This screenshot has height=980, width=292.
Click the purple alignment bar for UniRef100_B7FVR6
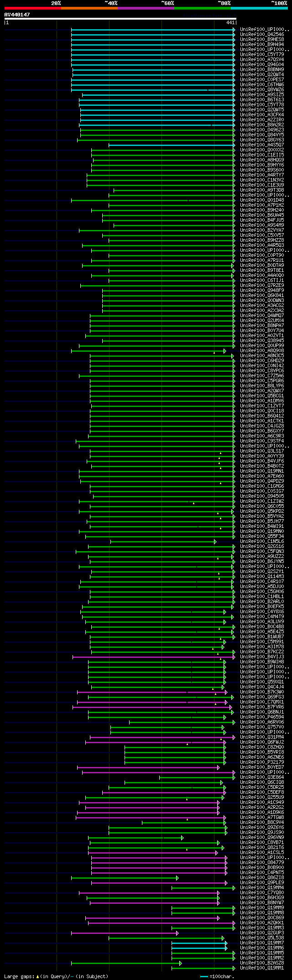[153, 707]
